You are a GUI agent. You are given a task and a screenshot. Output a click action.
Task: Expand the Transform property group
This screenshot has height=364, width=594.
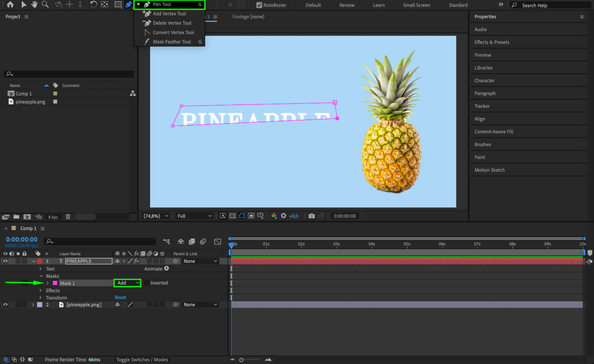point(41,297)
